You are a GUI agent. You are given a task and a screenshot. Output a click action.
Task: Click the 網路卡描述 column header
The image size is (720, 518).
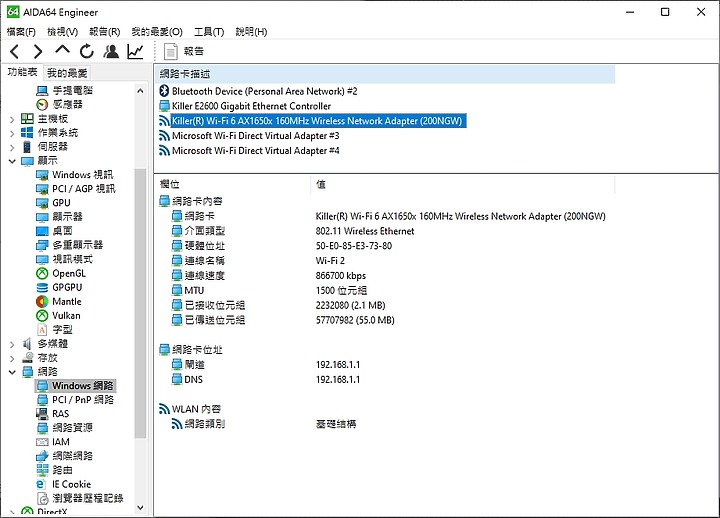[x=385, y=74]
